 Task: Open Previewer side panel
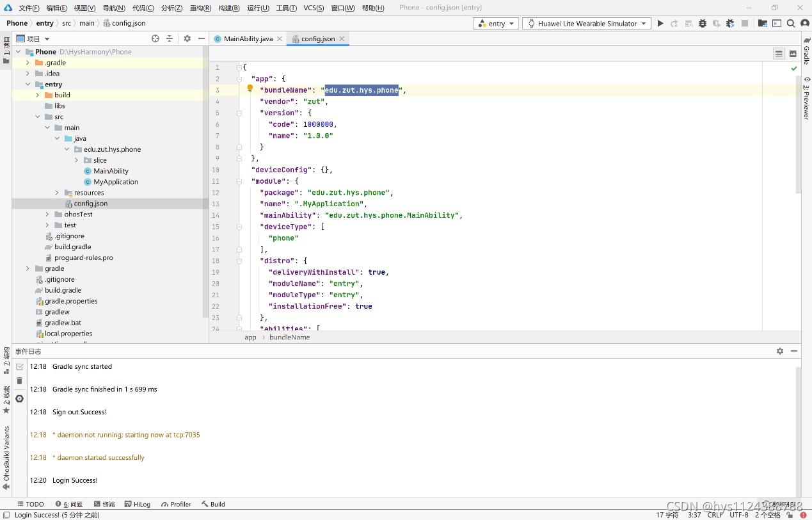[x=806, y=98]
